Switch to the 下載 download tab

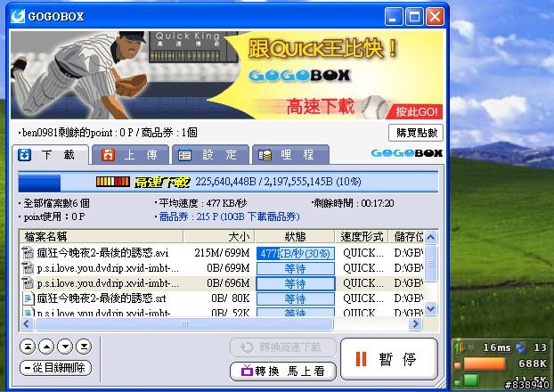50,155
